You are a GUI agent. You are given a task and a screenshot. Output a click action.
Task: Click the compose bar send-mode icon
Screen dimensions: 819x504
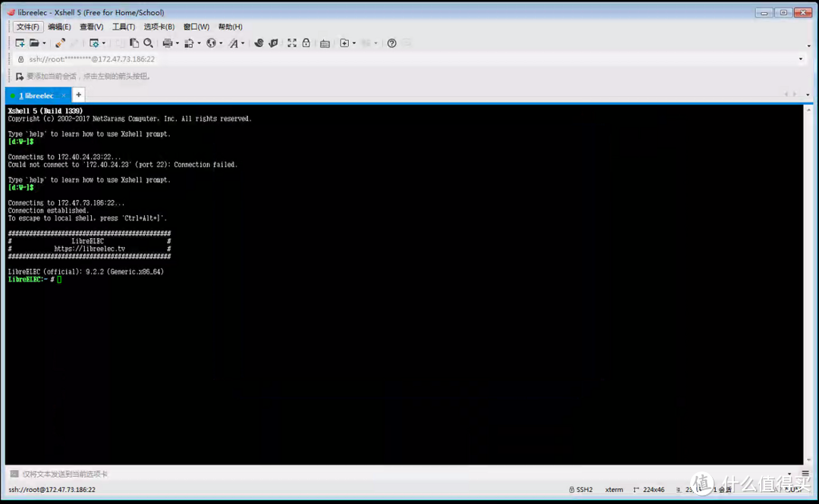click(x=14, y=474)
